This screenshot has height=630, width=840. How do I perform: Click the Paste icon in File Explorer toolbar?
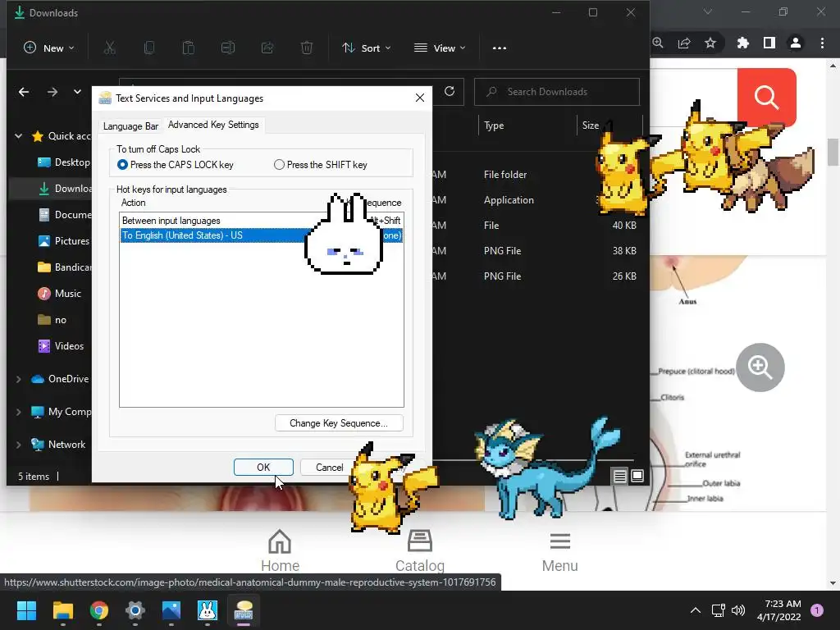[189, 48]
